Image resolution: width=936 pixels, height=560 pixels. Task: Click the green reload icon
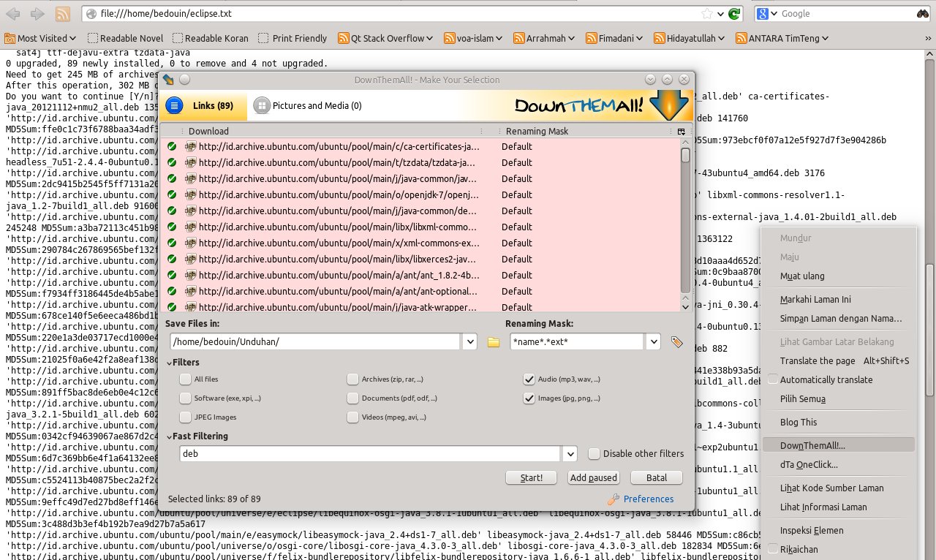[x=735, y=14]
